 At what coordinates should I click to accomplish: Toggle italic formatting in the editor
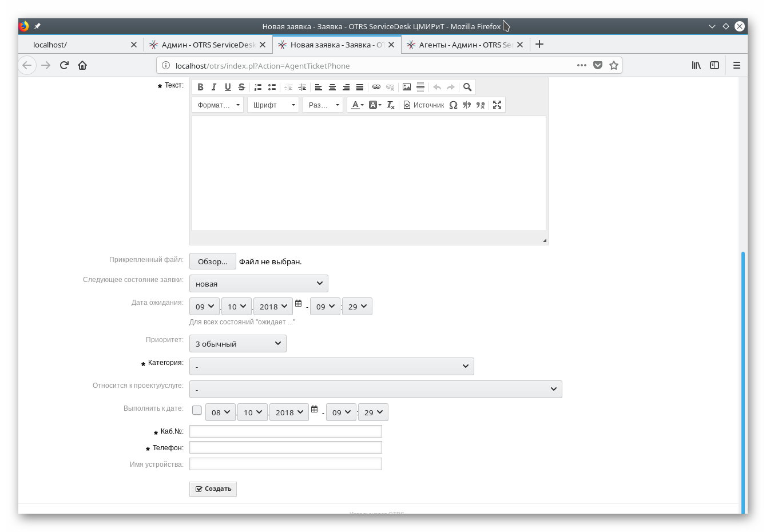(214, 87)
